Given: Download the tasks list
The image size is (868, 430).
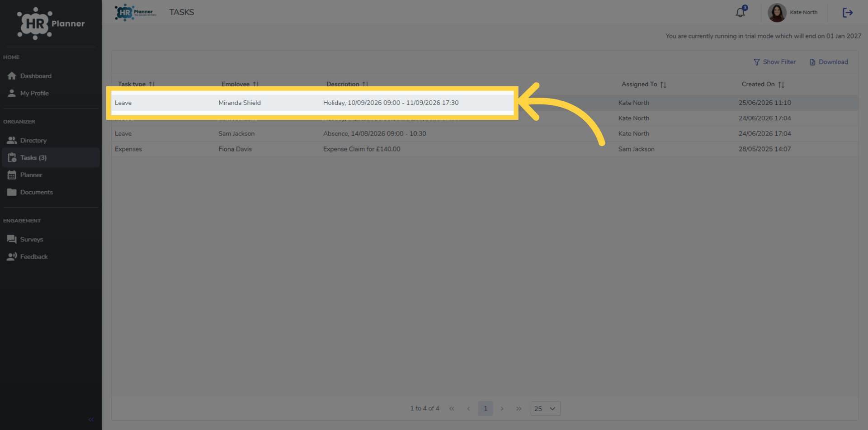Looking at the screenshot, I should [x=829, y=62].
